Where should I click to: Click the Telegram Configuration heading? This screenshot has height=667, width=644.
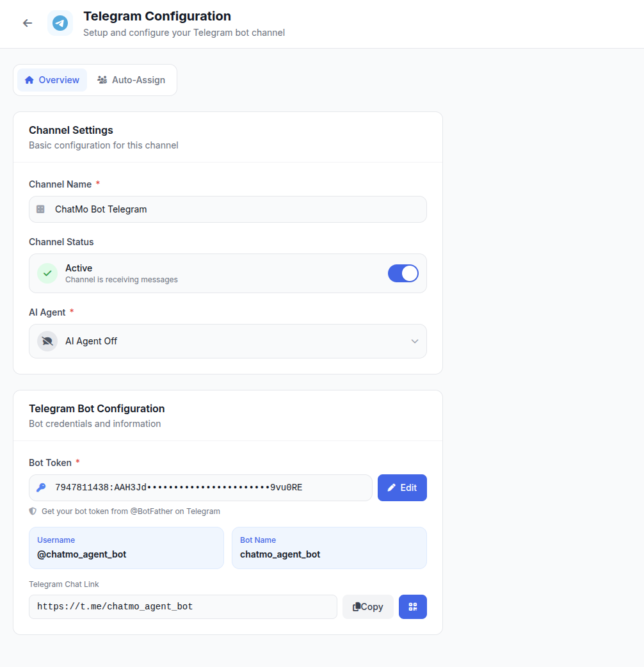(157, 16)
